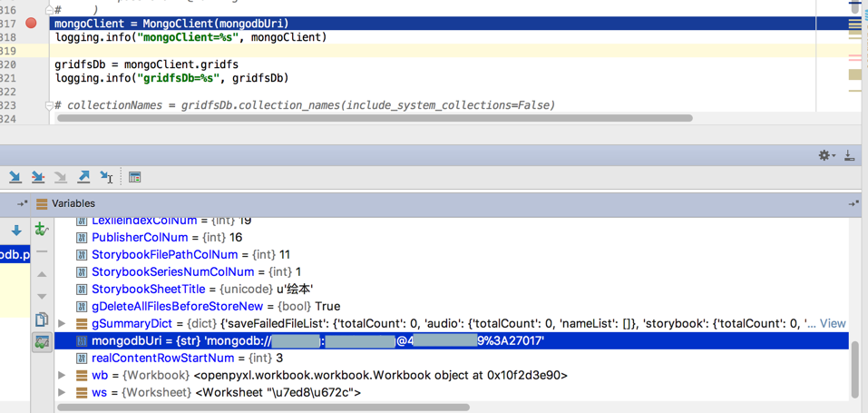Screen dimensions: 868x413
Task: Click the move watch down arrow
Action: tap(42, 297)
